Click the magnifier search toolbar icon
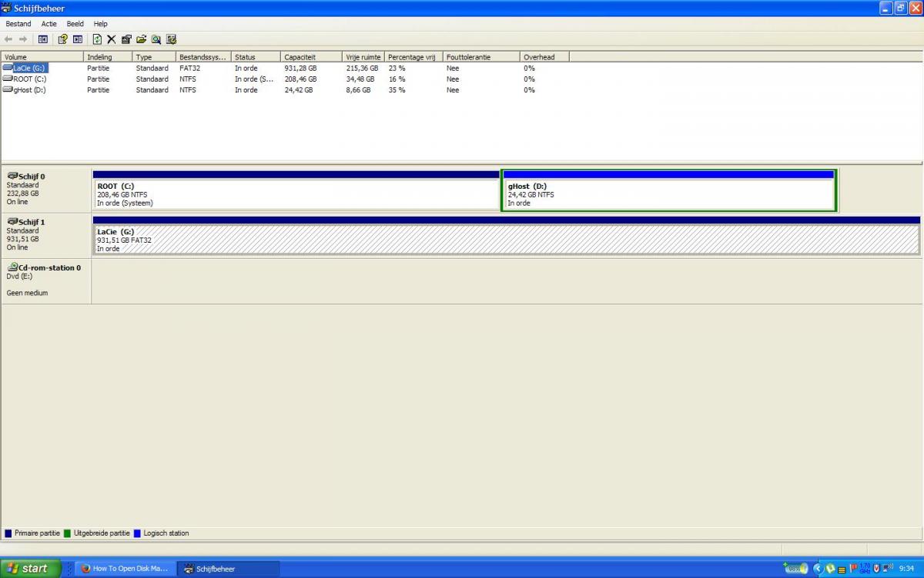The width and height of the screenshot is (924, 578). coord(156,39)
